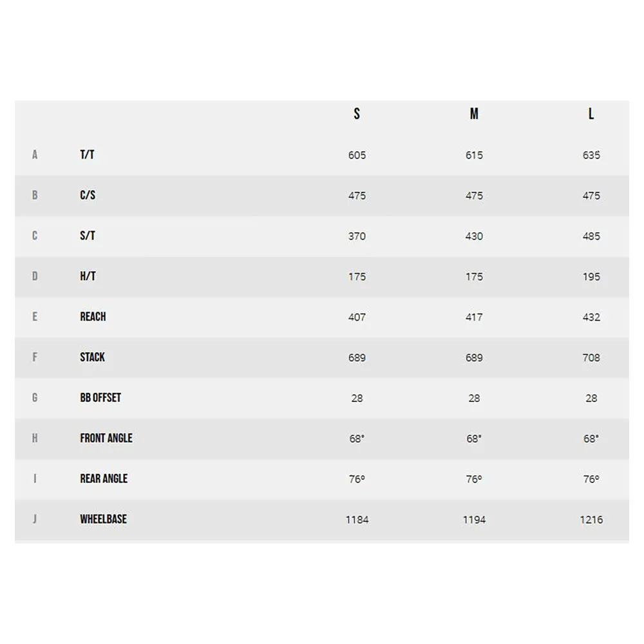This screenshot has height=644, width=644.
Task: Select stack value 708 for size L
Action: tap(591, 357)
